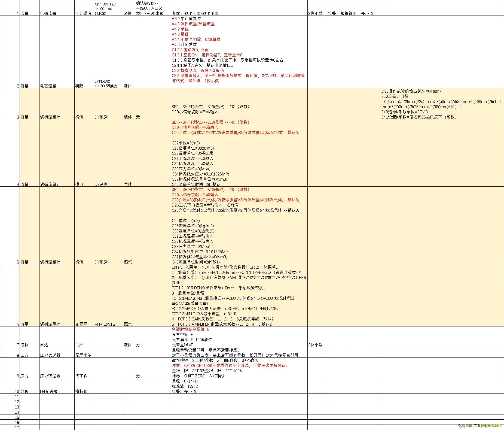The image size is (504, 430).
Task: Click the cell 参数--输出上限/输出下限
Action: point(239,8)
